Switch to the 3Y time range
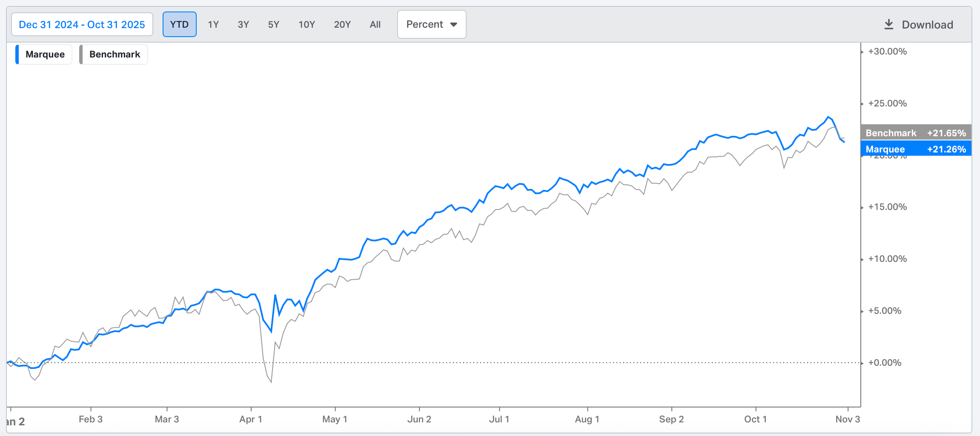This screenshot has height=436, width=980. tap(244, 25)
